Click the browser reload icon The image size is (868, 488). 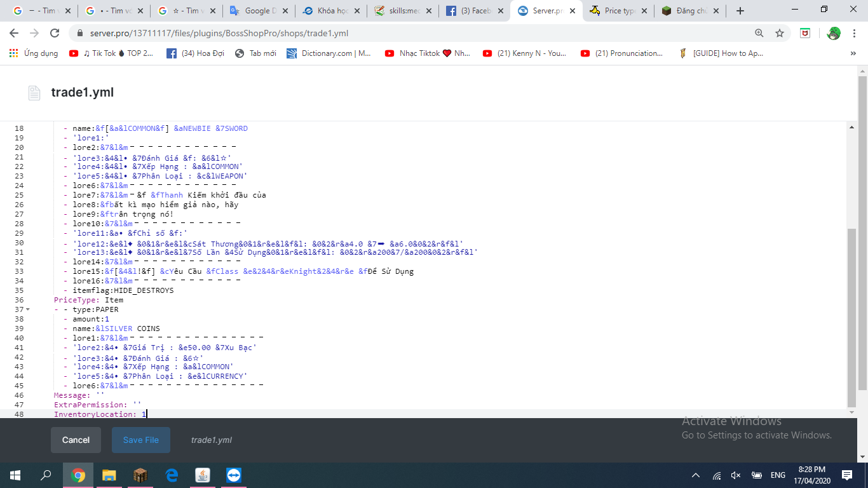click(55, 33)
